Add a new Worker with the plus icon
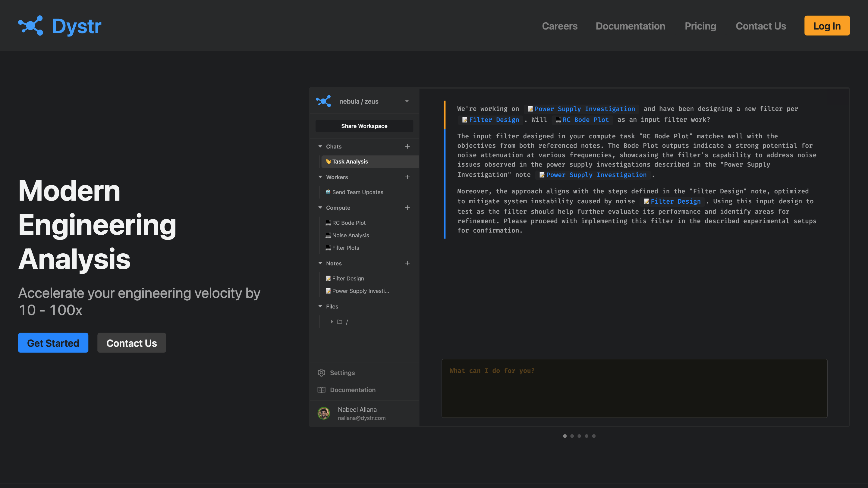The image size is (868, 488). tap(407, 177)
